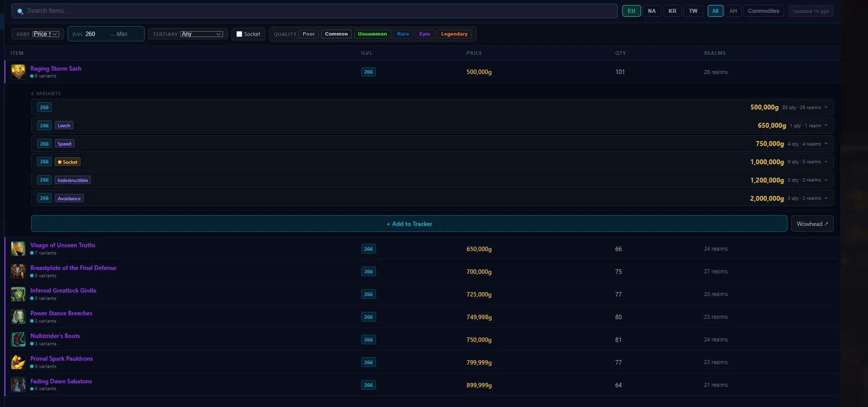The width and height of the screenshot is (868, 407).
Task: Select the KR region tab
Action: point(673,11)
